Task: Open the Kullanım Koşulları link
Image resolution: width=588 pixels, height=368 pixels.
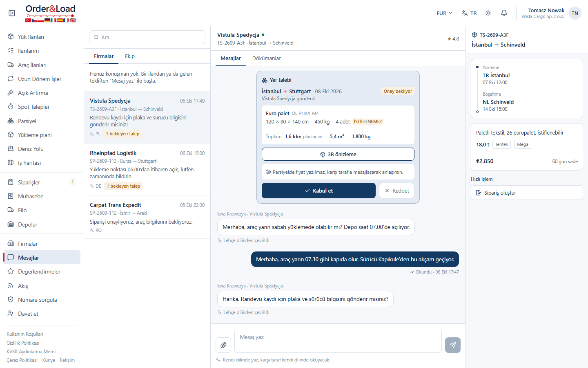Action: pyautogui.click(x=25, y=334)
